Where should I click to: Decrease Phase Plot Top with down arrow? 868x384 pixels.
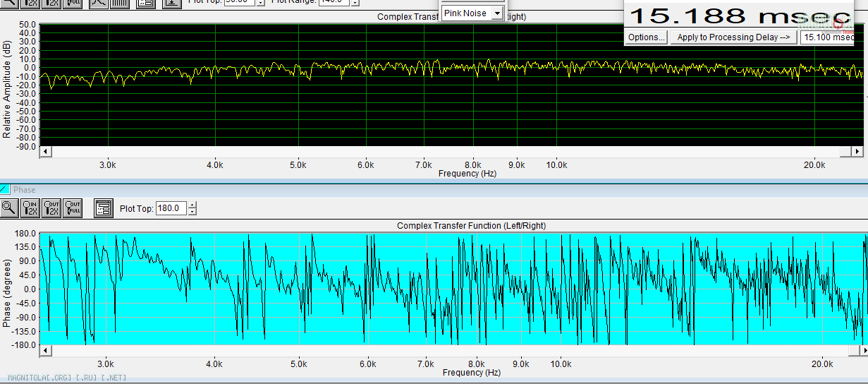[x=192, y=212]
